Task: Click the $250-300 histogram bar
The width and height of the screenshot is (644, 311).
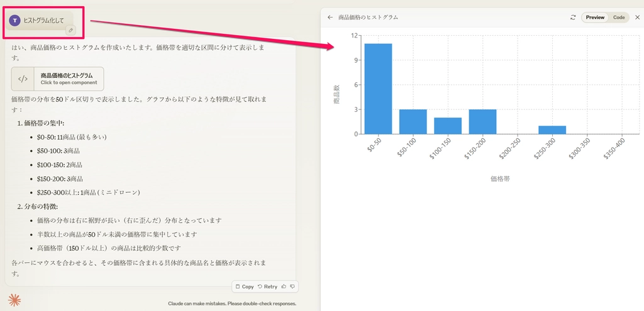Action: [552, 129]
